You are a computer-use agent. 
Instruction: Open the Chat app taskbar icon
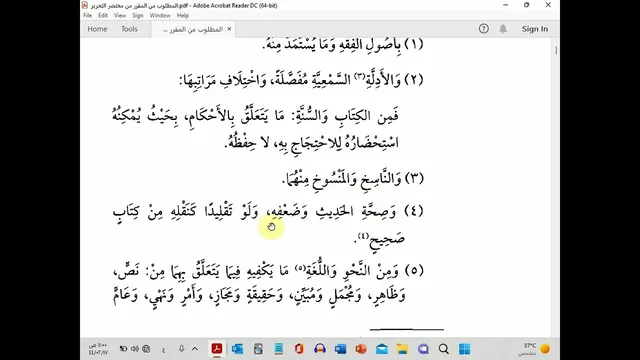click(423, 349)
